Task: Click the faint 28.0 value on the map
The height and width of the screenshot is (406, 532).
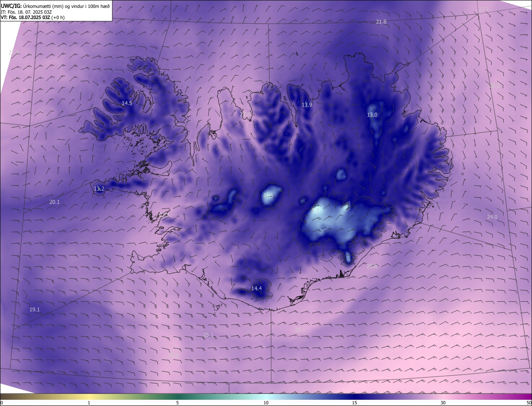Action: (x=495, y=86)
